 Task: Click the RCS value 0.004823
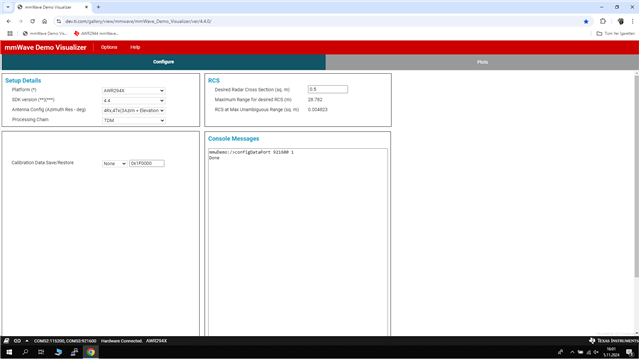318,109
